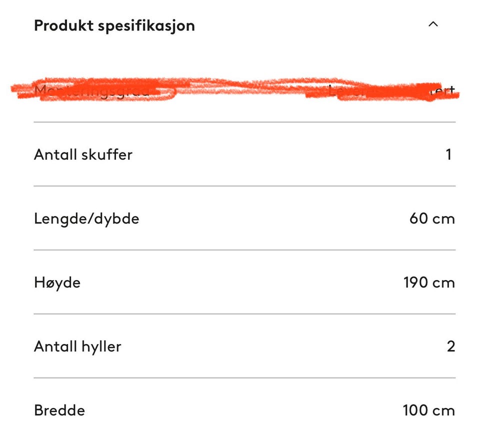
Task: Click the Antall skuffer value 1
Action: tap(448, 154)
